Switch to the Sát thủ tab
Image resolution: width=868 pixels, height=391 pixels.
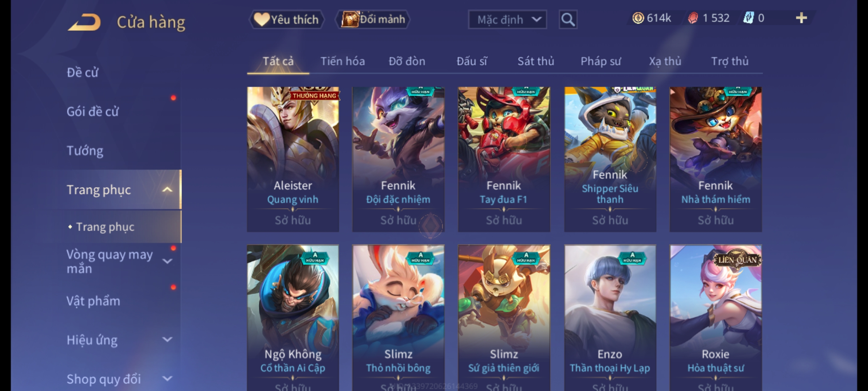point(536,61)
